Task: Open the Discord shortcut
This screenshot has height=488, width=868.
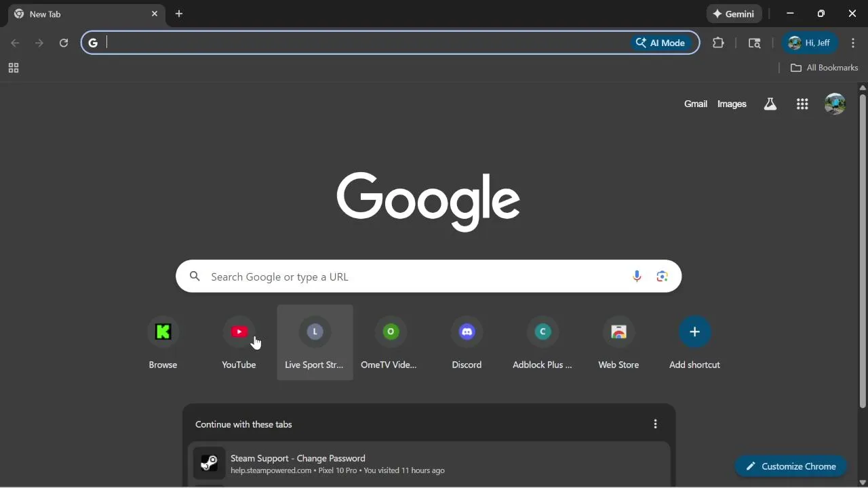Action: click(467, 342)
